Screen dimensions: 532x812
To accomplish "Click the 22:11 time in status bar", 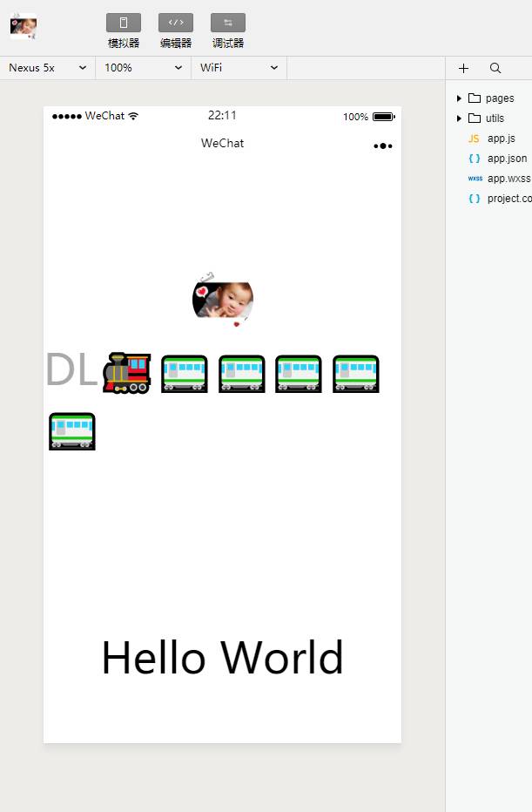I will (223, 116).
